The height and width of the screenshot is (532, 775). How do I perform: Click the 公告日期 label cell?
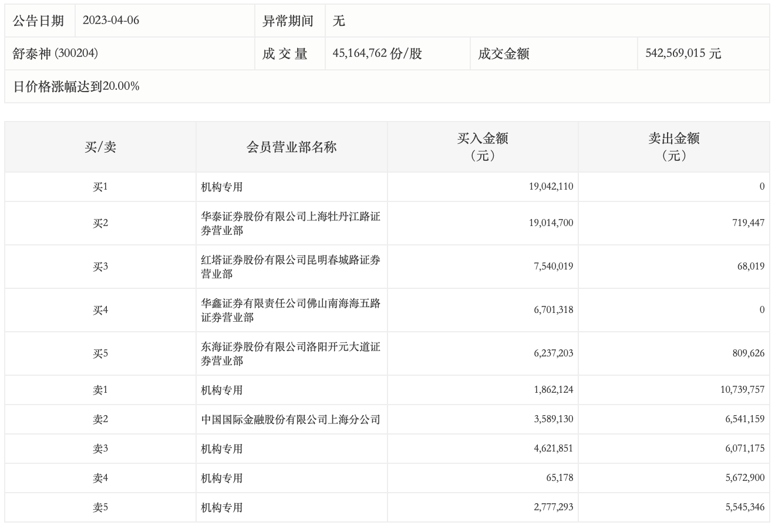(39, 21)
